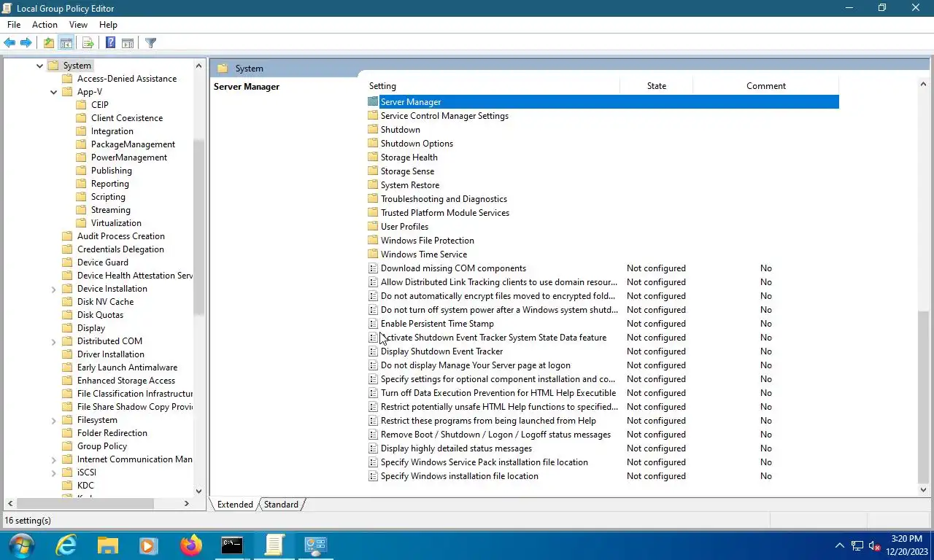Sort by the Comment column header
Screen dimensions: 934x560
pyautogui.click(x=765, y=86)
